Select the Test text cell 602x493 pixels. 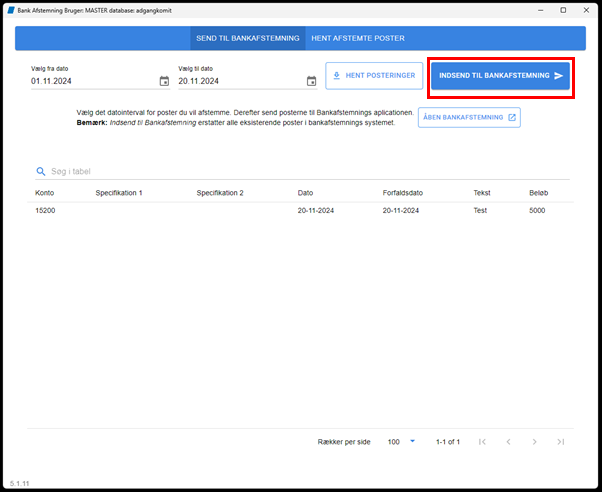(x=480, y=210)
